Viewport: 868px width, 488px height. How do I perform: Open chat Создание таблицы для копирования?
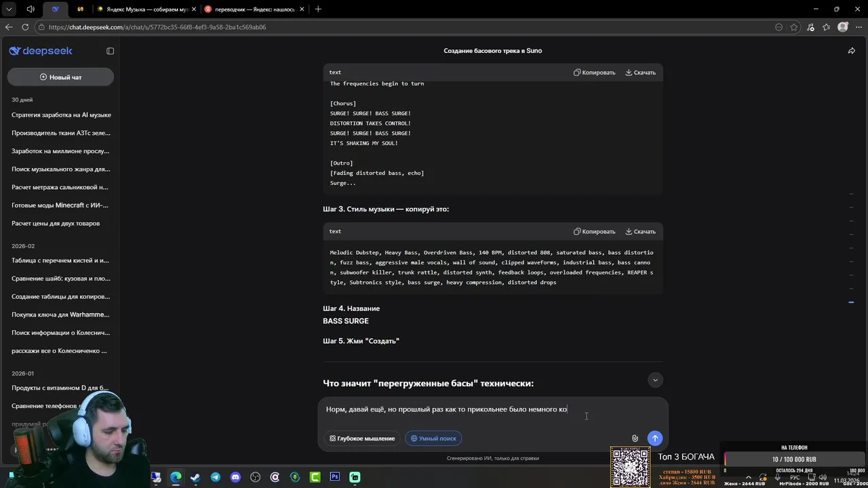[61, 297]
